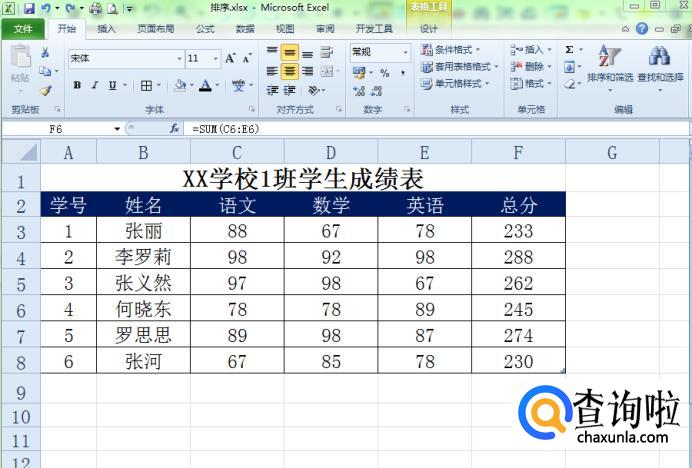Switch to the Design (设计) tab
Viewport: 692px width, 468px height.
pos(429,29)
